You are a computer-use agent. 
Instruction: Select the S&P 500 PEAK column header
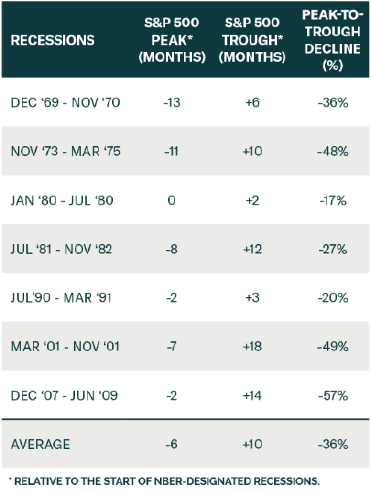(172, 40)
